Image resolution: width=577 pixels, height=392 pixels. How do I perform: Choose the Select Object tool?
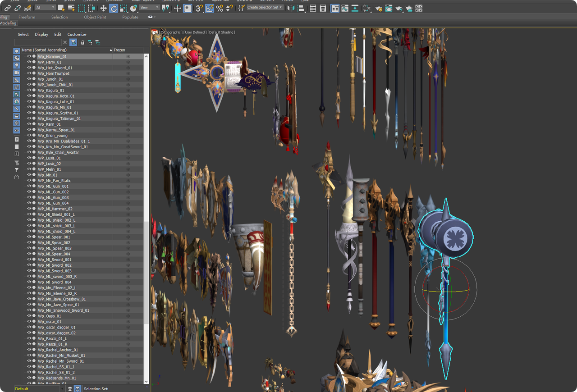tap(61, 8)
